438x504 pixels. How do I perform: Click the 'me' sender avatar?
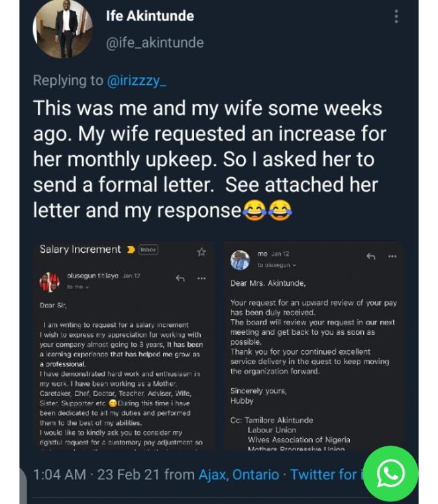[x=240, y=259]
